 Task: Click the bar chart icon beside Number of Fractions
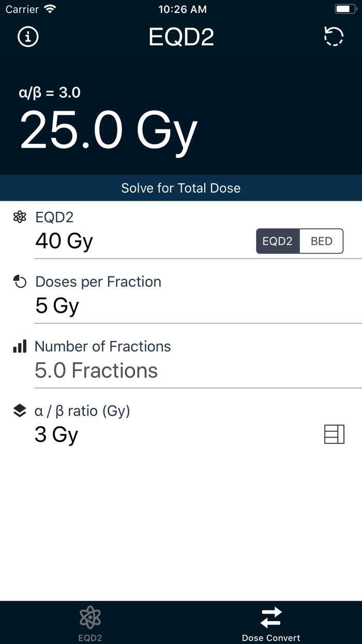point(19,346)
